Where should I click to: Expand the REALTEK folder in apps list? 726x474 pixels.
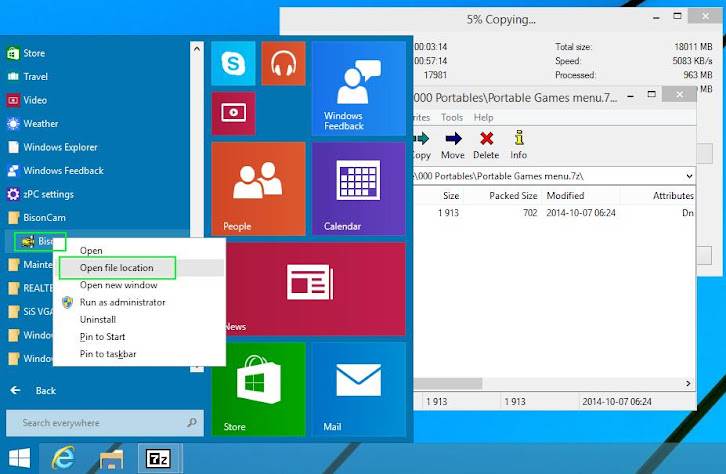click(30, 288)
